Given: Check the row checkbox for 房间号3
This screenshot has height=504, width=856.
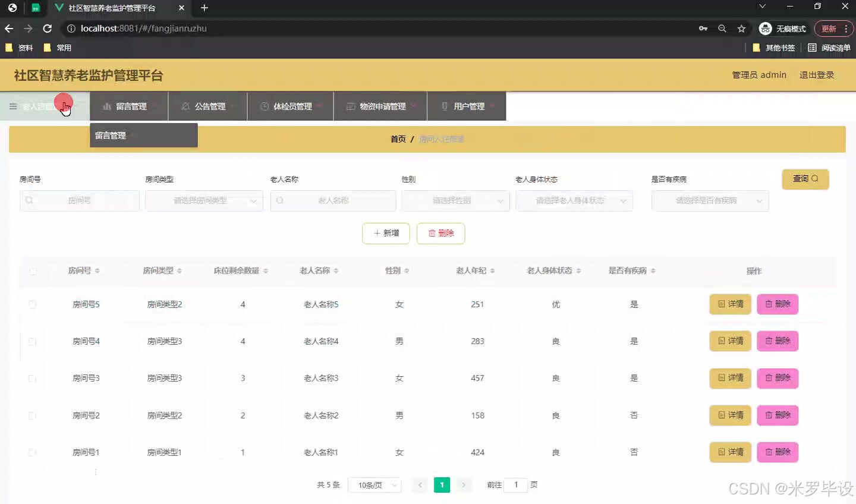Looking at the screenshot, I should tap(32, 379).
